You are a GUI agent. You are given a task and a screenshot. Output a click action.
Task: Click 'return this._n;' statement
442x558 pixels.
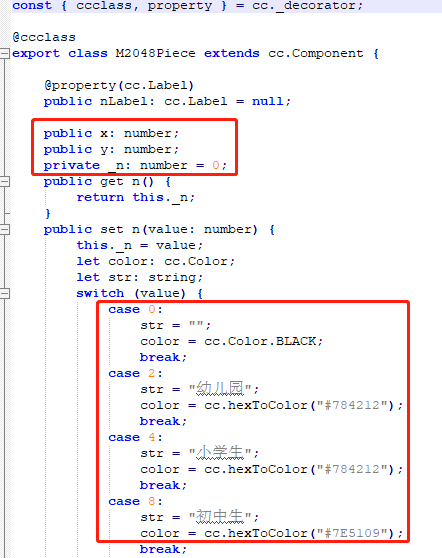click(136, 198)
